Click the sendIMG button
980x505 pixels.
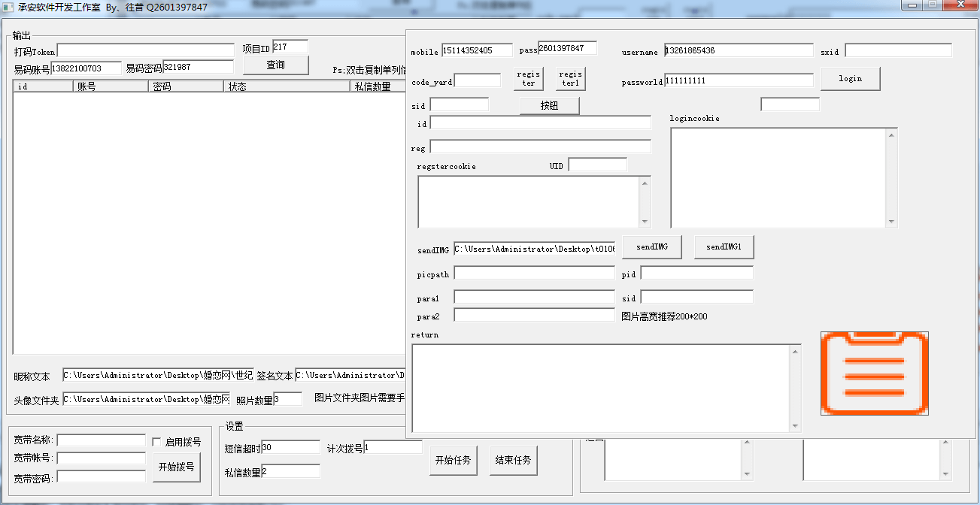(651, 247)
